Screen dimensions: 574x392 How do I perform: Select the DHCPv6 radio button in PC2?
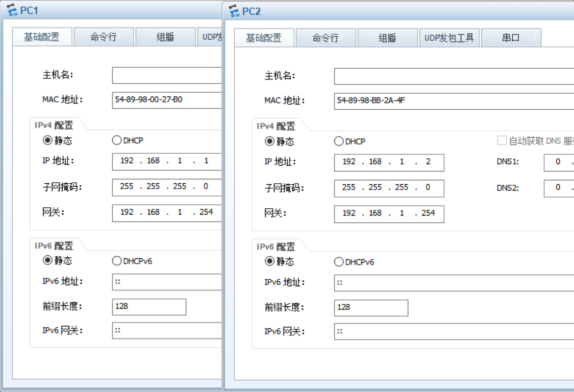coord(339,262)
